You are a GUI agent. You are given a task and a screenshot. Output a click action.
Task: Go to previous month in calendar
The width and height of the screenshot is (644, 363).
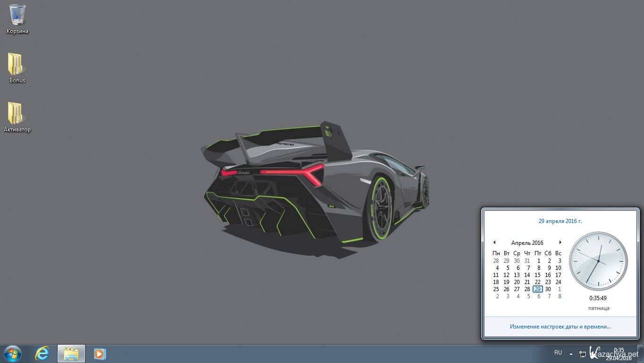tap(494, 242)
